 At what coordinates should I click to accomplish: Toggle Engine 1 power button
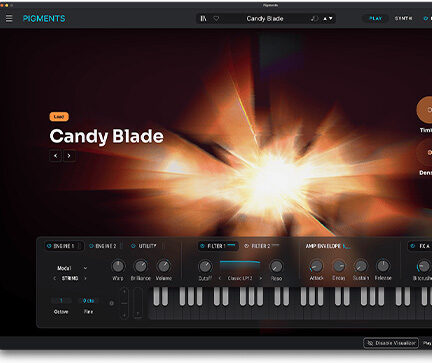pos(49,246)
